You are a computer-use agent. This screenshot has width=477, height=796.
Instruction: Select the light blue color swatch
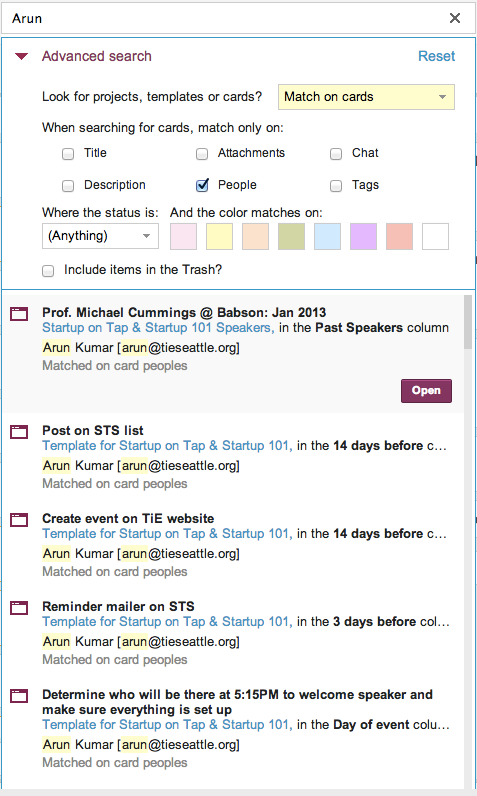327,237
